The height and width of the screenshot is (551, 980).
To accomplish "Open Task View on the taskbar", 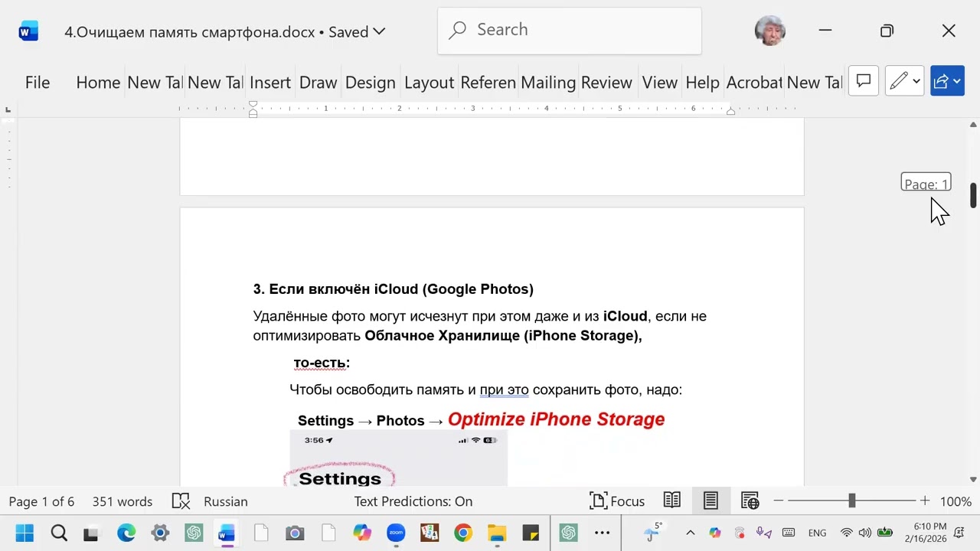I will click(x=91, y=533).
